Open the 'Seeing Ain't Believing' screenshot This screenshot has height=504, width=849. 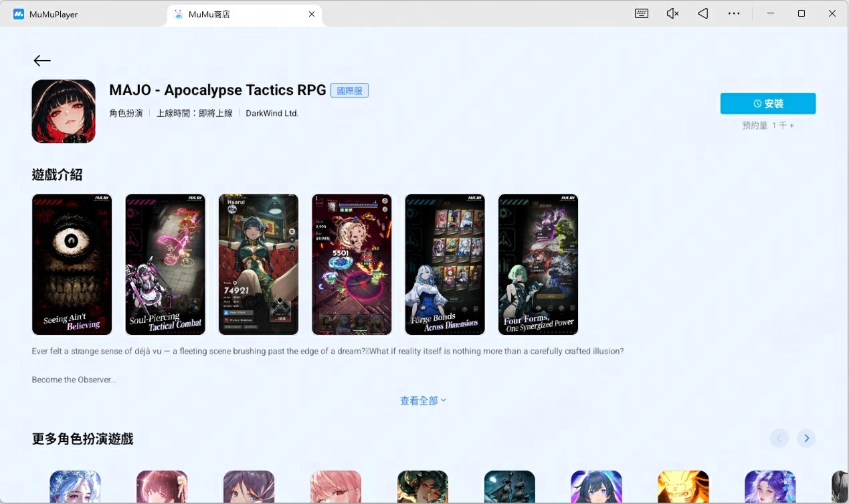(x=72, y=264)
